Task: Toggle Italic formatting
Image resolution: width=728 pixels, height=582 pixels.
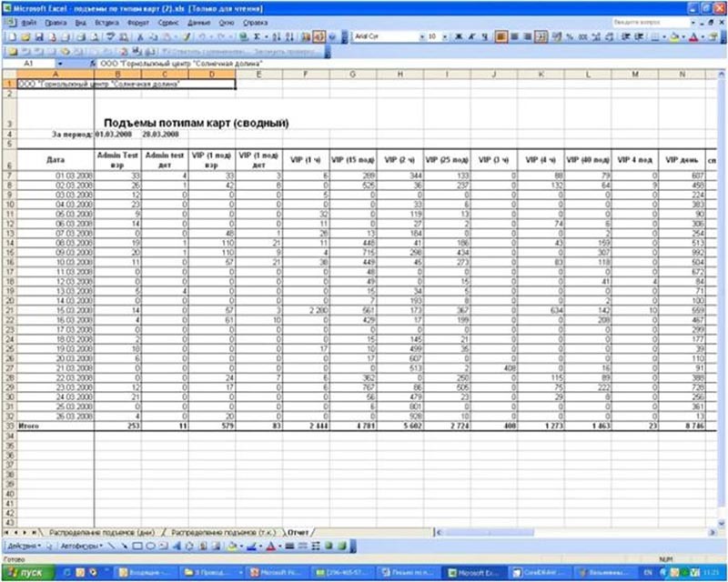Action: (x=470, y=36)
